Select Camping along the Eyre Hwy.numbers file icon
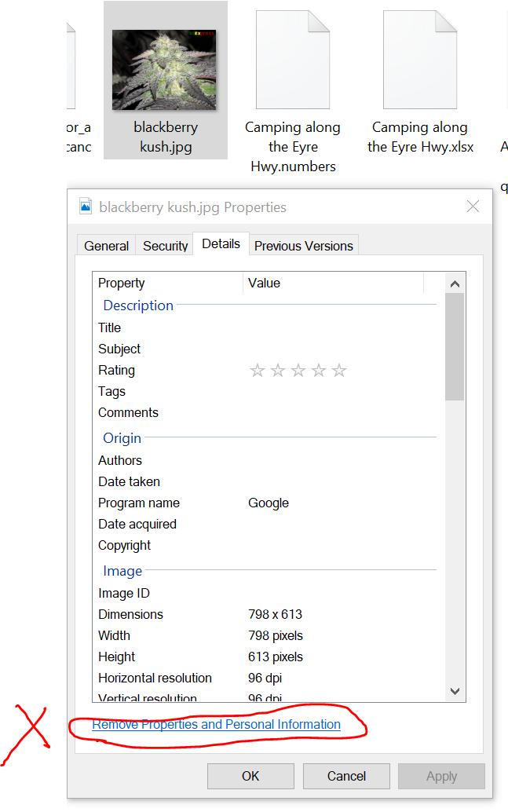This screenshot has height=812, width=508. (292, 61)
